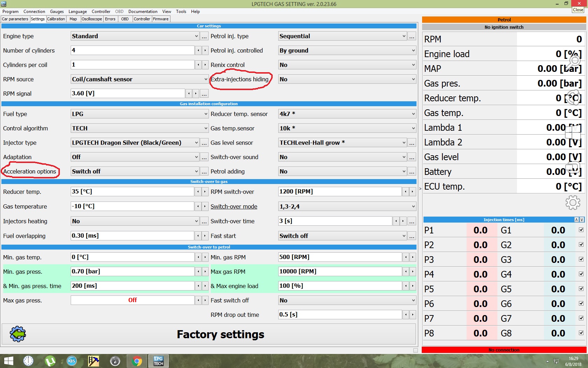Image resolution: width=588 pixels, height=368 pixels.
Task: Open the Injector type ellipsis details button
Action: 204,143
